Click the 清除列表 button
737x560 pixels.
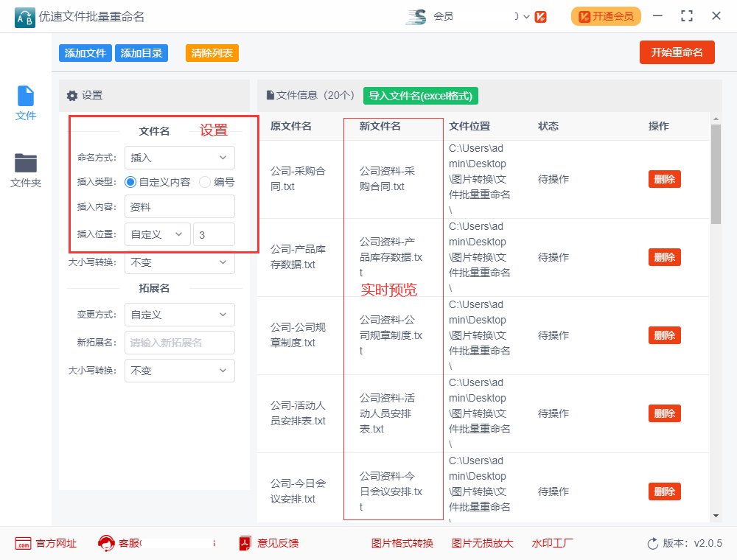pos(212,53)
